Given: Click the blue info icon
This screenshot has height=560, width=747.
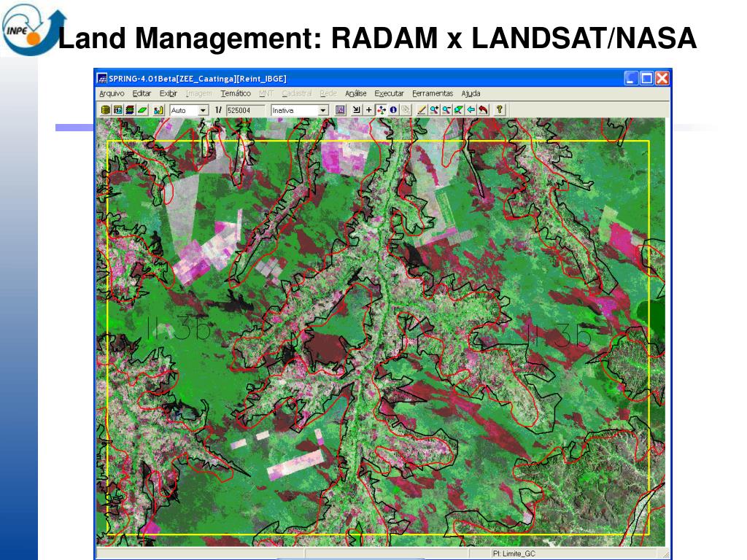Looking at the screenshot, I should (x=393, y=110).
